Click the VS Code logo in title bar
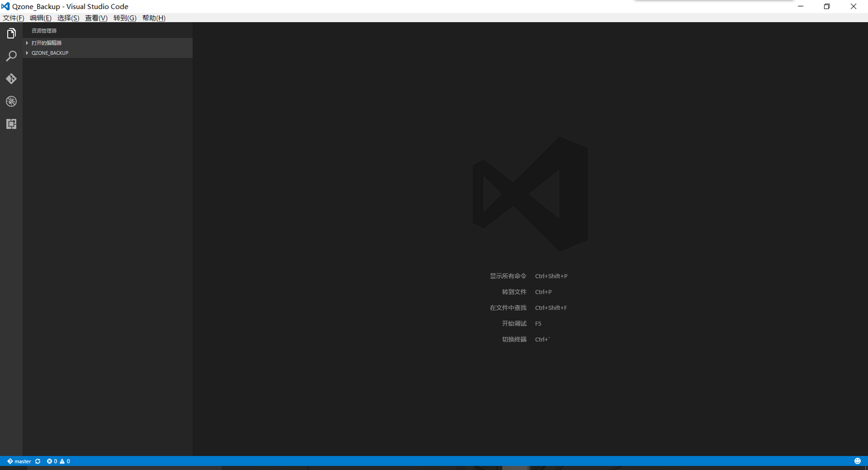 pos(5,6)
